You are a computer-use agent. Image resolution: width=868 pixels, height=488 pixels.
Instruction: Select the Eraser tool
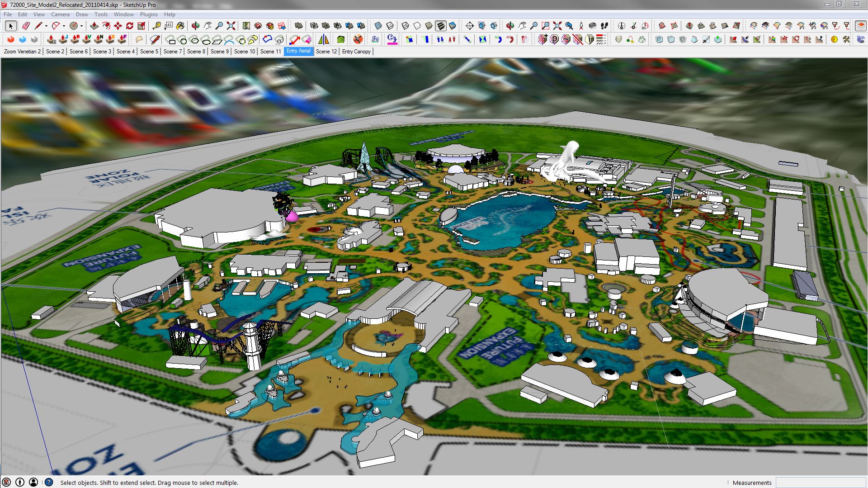(x=26, y=26)
